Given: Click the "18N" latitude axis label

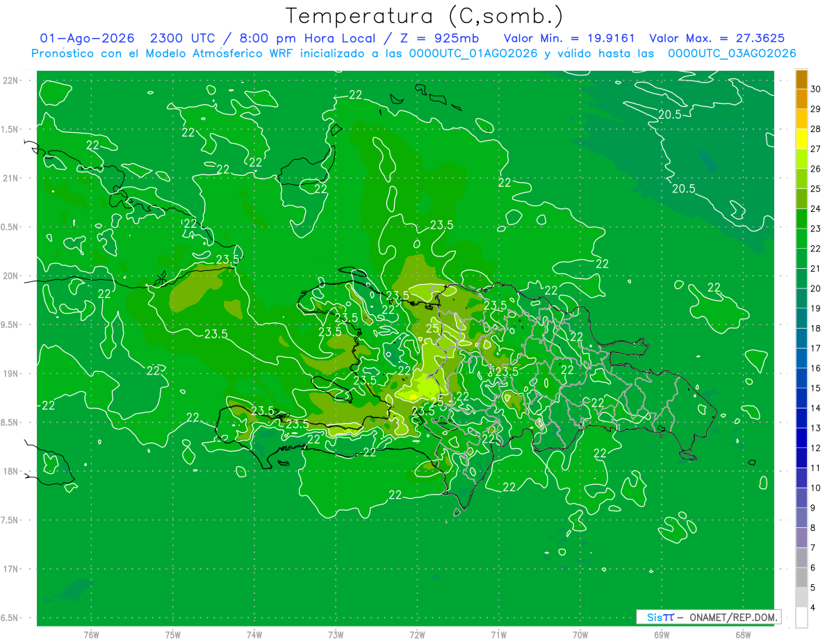Looking at the screenshot, I should coord(12,471).
